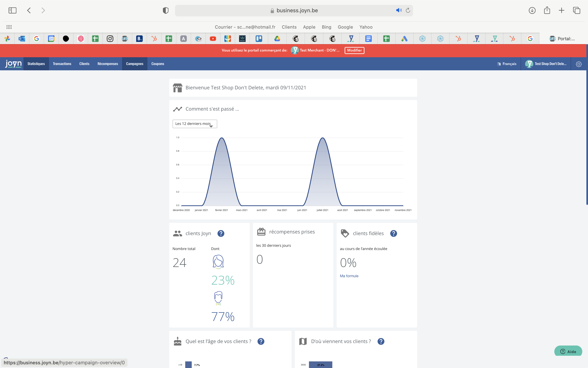
Task: Open the Statistiques menu
Action: (36, 64)
